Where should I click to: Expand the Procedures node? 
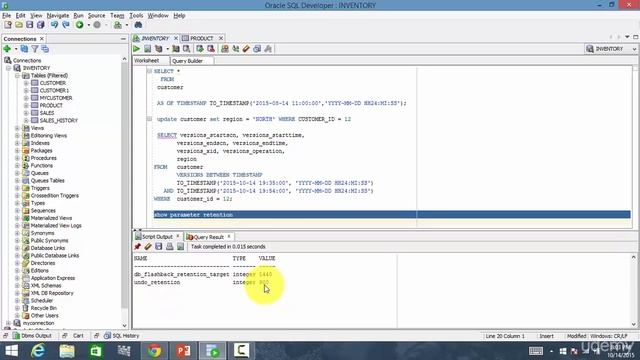tap(18, 158)
